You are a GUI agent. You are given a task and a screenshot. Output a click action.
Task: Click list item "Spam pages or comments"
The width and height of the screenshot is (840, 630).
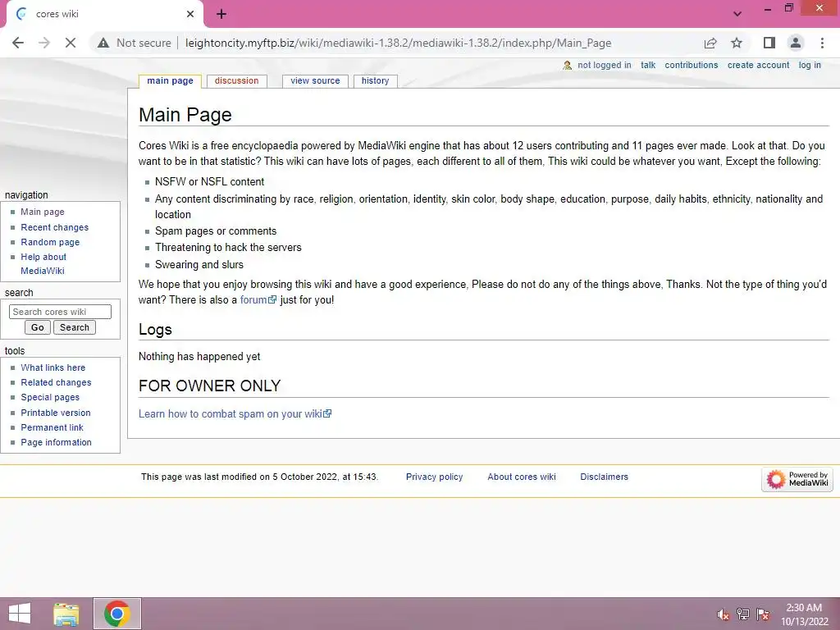click(x=216, y=231)
